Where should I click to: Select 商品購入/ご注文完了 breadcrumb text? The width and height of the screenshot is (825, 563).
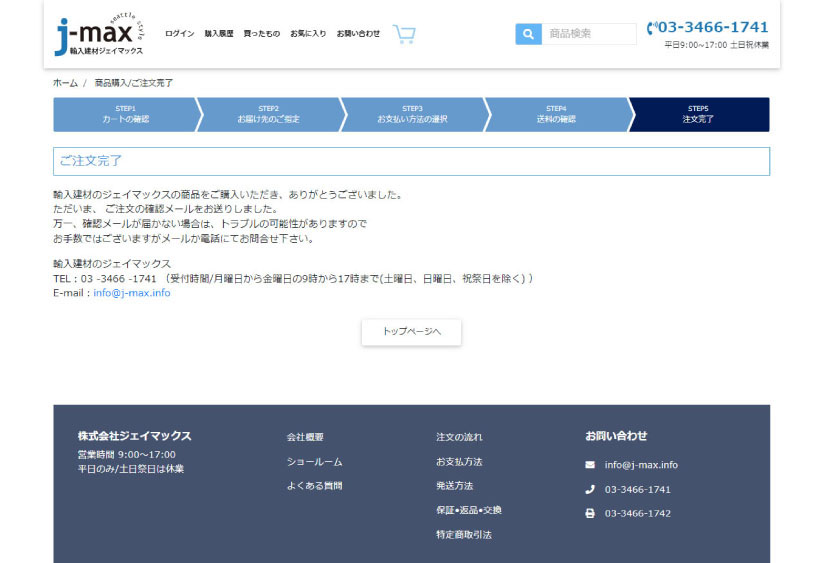click(134, 83)
